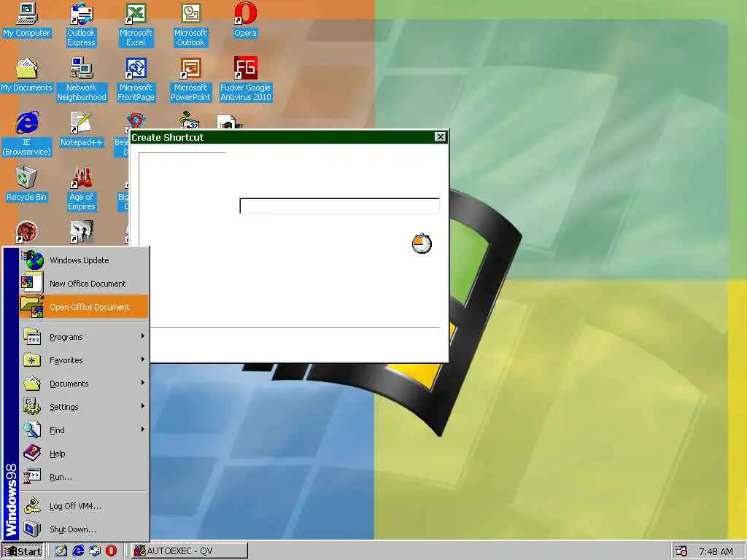Choose New Office Document in the Start menu
Viewport: 747px width, 560px height.
84,284
